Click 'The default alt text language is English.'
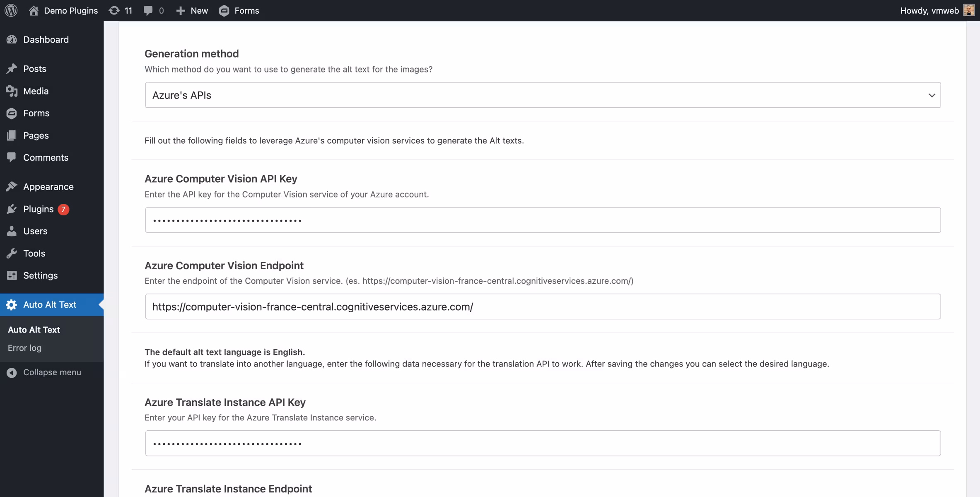This screenshot has height=497, width=980. [224, 352]
